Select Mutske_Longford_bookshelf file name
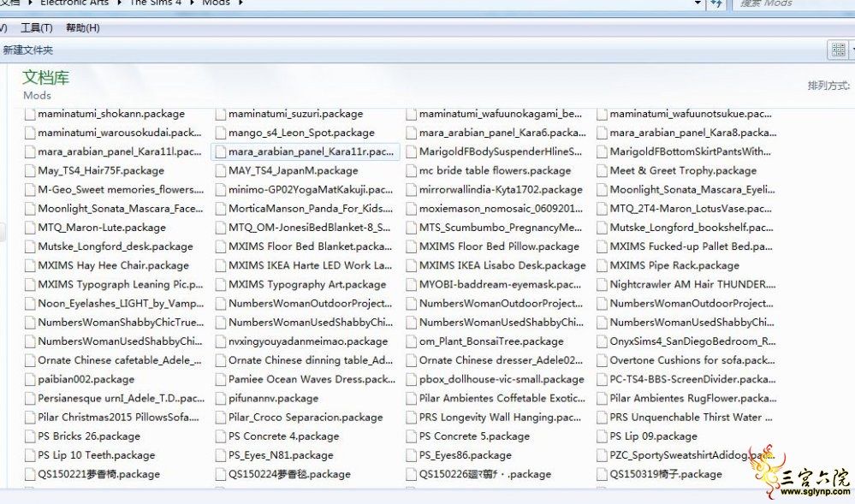This screenshot has width=855, height=504. (x=692, y=228)
